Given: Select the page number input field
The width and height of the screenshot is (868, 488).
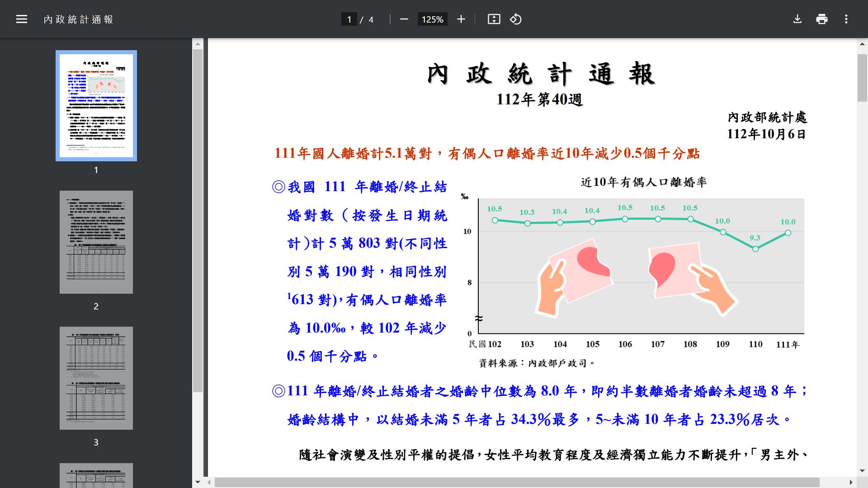Looking at the screenshot, I should click(349, 19).
